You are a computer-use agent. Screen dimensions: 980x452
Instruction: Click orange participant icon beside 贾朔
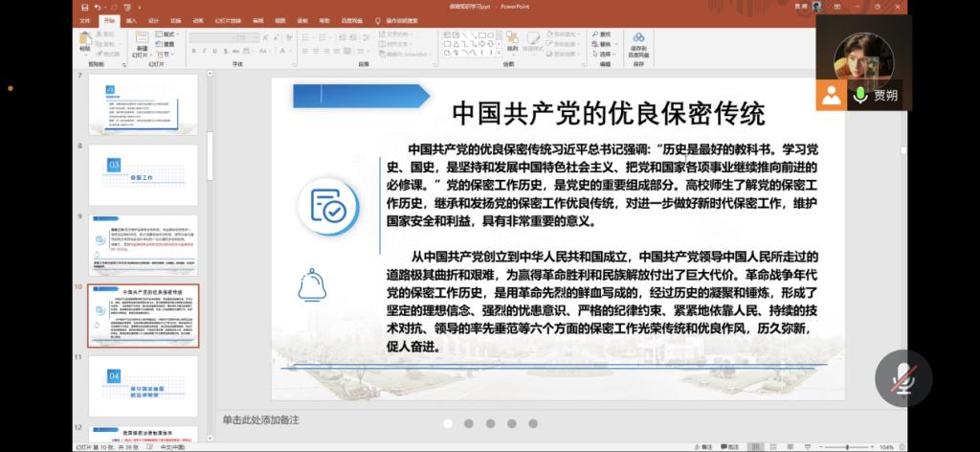[832, 95]
